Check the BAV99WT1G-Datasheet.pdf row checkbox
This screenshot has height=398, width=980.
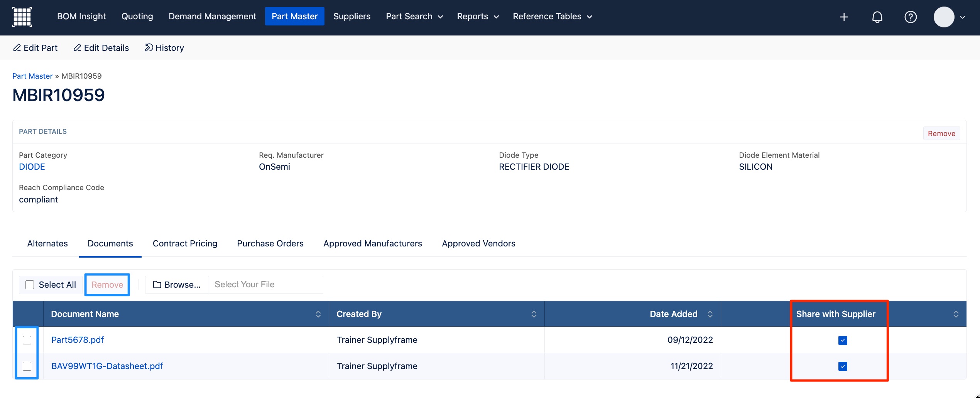point(27,366)
